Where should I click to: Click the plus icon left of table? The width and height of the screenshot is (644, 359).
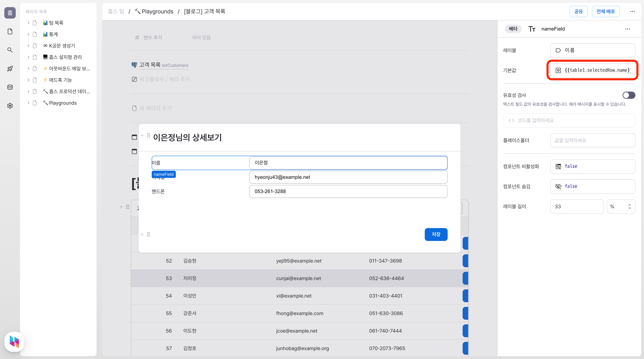tap(121, 207)
